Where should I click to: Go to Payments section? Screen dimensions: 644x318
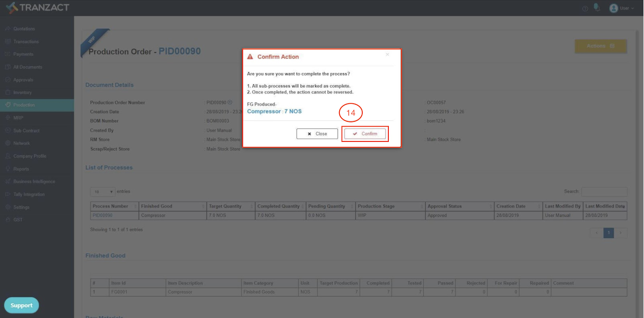click(x=23, y=54)
